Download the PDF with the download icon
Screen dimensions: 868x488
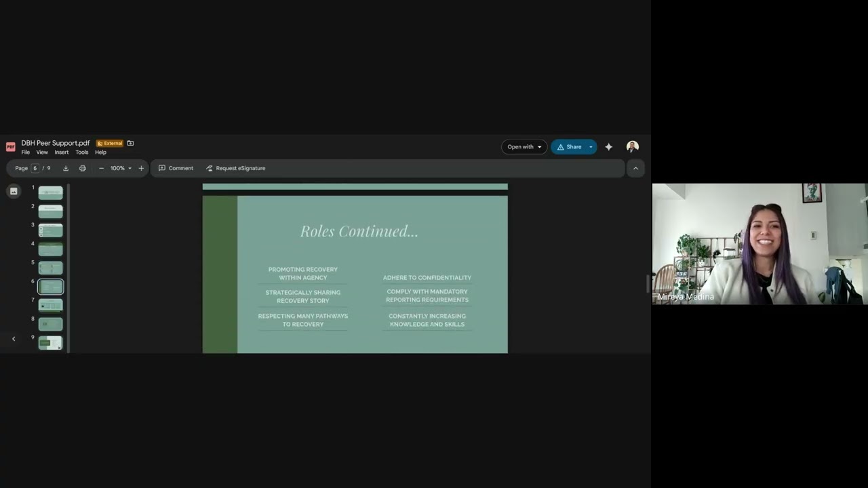tap(66, 168)
